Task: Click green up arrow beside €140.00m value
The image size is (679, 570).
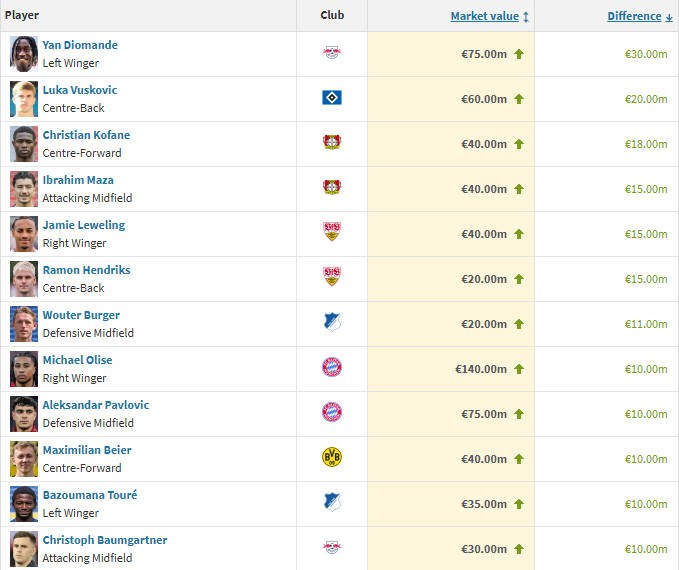Action: pyautogui.click(x=519, y=369)
